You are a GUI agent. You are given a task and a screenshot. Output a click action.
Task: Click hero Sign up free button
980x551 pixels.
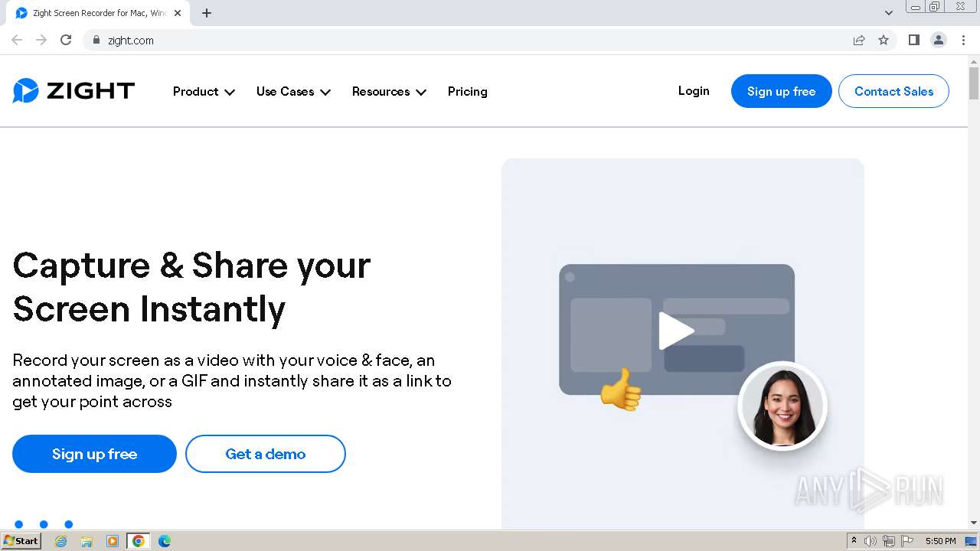(x=94, y=454)
